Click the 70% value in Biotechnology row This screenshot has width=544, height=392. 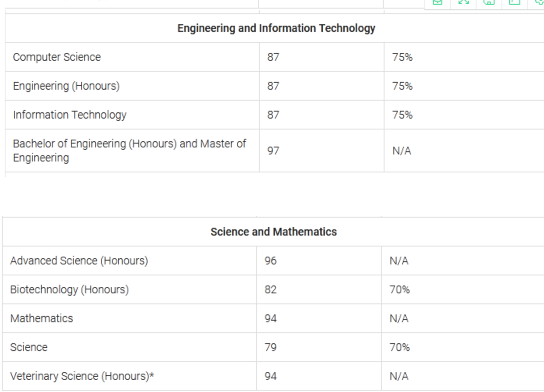[400, 290]
